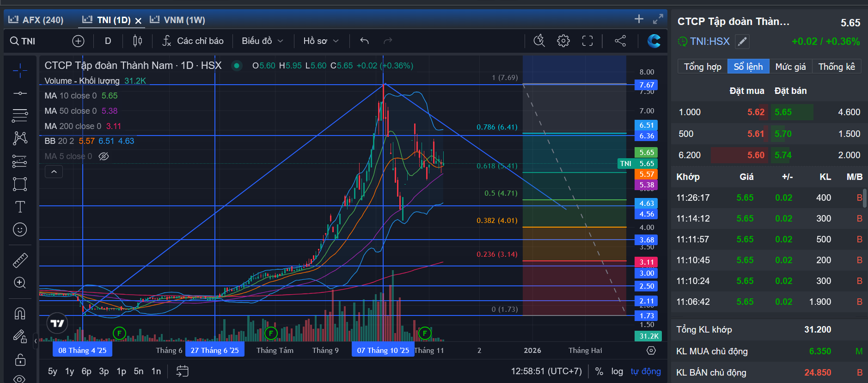Image resolution: width=868 pixels, height=383 pixels.
Task: Set the 1p time range
Action: click(x=121, y=371)
